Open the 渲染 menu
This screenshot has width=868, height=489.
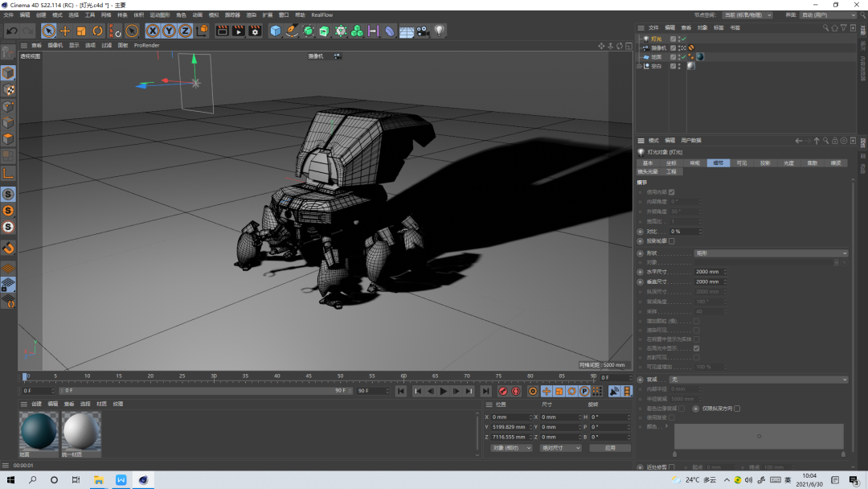click(252, 15)
